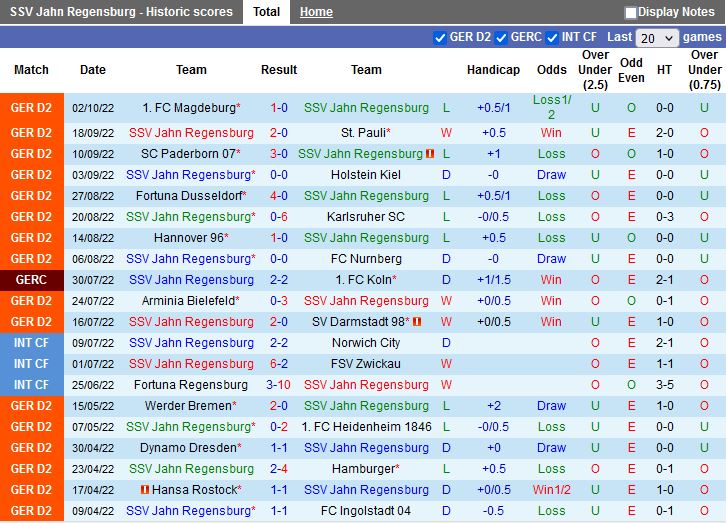The height and width of the screenshot is (523, 726).
Task: Open the Last 20 games dropdown
Action: (x=657, y=38)
